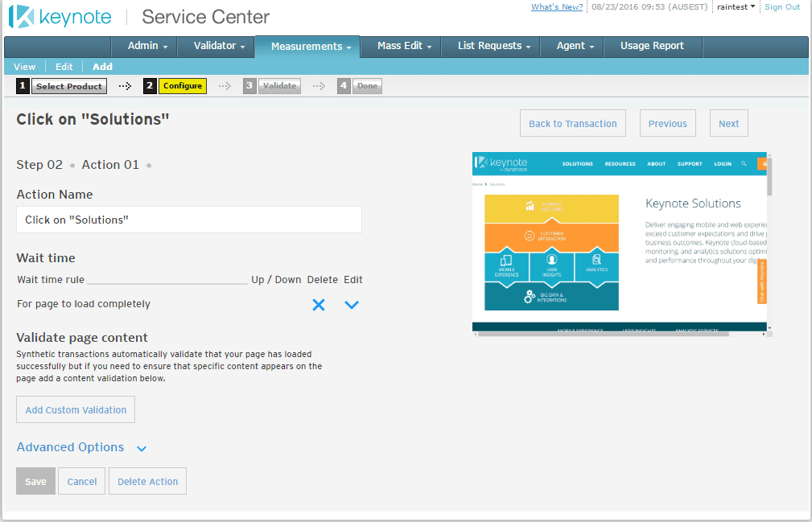Viewport: 812px width, 522px height.
Task: Select the Edit submenu item
Action: tap(64, 67)
